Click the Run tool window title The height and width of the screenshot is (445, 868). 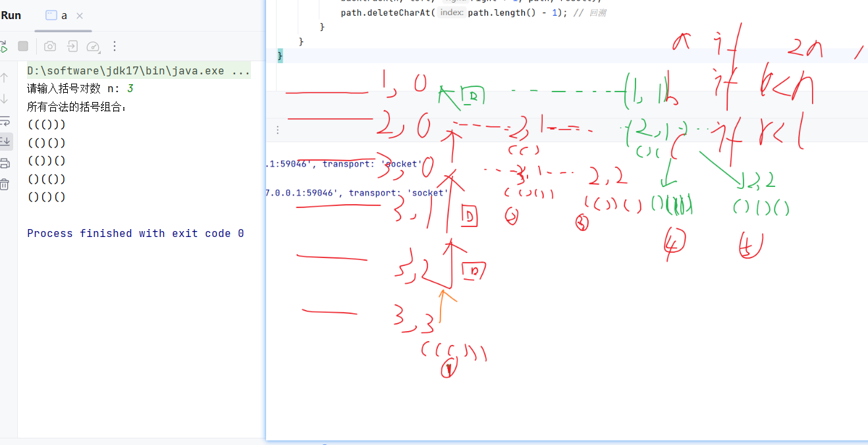point(11,15)
